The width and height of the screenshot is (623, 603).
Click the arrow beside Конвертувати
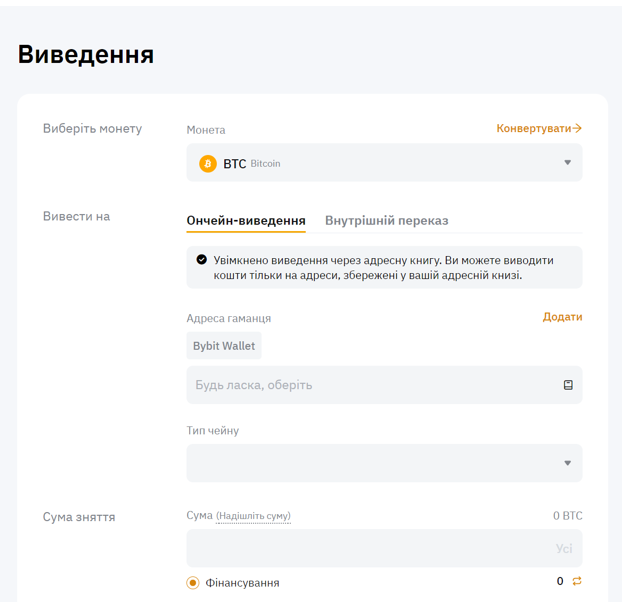578,129
